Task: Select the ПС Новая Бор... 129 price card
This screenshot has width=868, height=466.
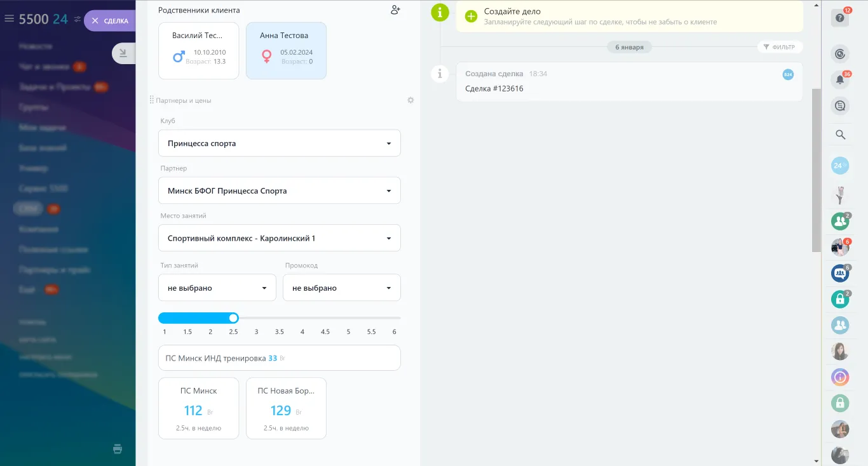Action: (286, 408)
